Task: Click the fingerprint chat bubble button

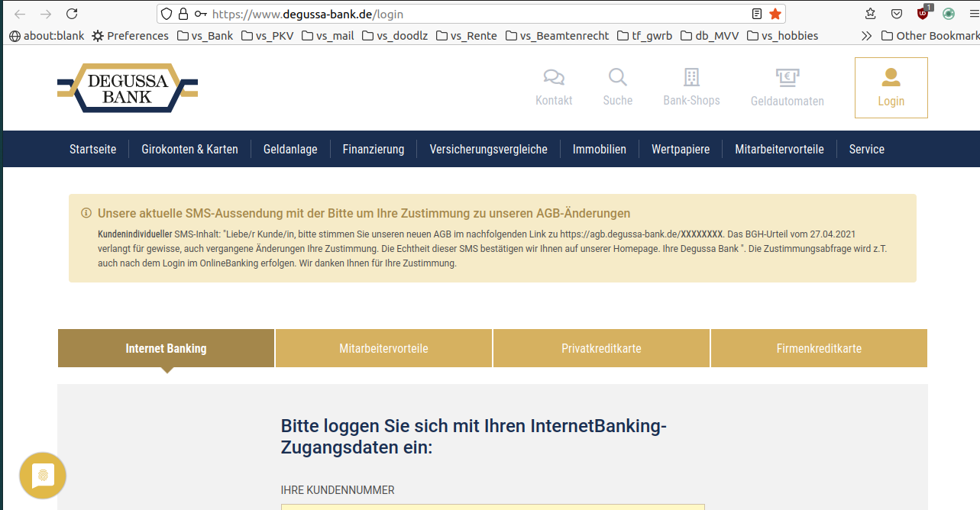Action: [x=43, y=476]
